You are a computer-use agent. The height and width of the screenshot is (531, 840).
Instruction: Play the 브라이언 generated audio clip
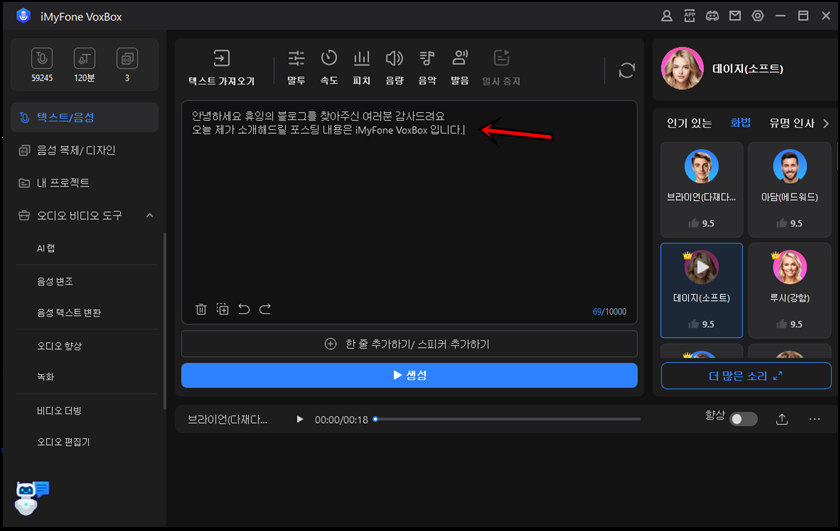pos(299,419)
